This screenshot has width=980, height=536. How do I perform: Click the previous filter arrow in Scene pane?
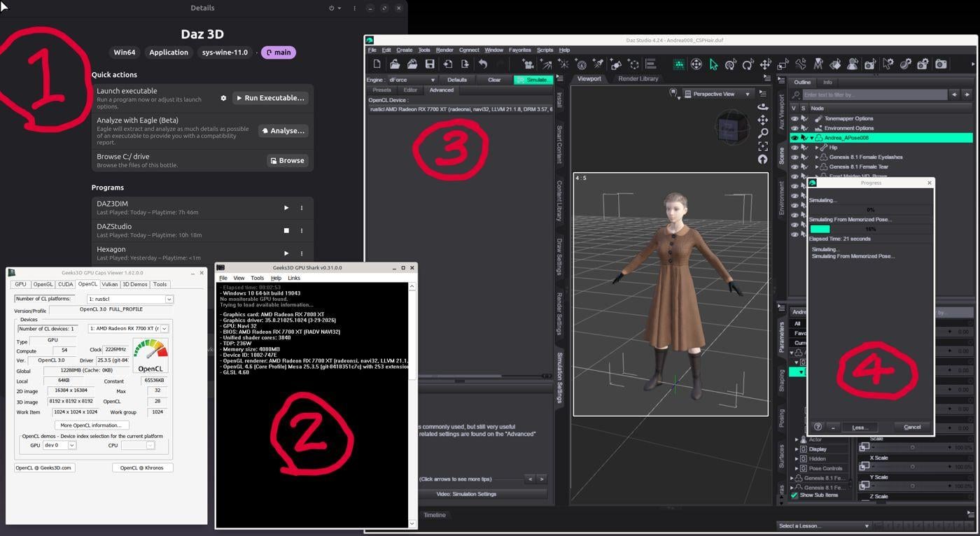coord(953,94)
